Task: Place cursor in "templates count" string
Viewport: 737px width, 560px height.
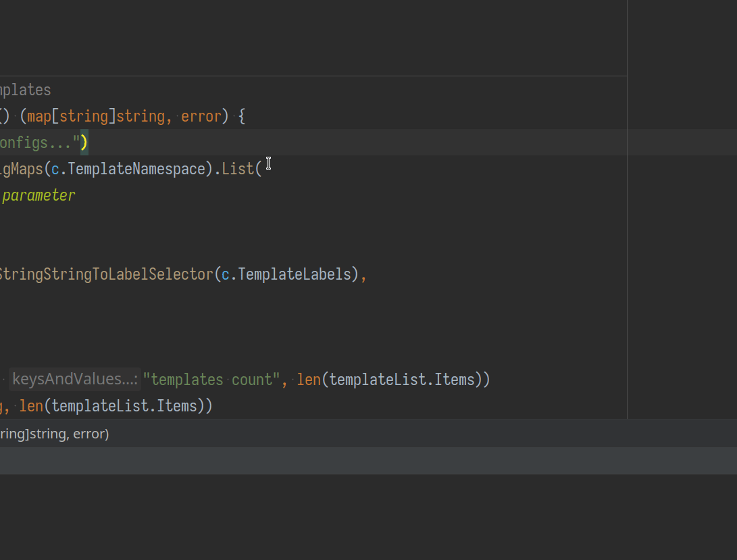Action: (x=211, y=380)
